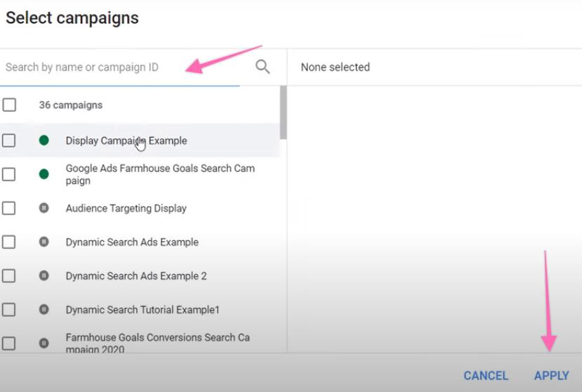The width and height of the screenshot is (582, 392).
Task: Enable checkbox for Dynamic Search Ads Example 2
Action: pyautogui.click(x=9, y=276)
